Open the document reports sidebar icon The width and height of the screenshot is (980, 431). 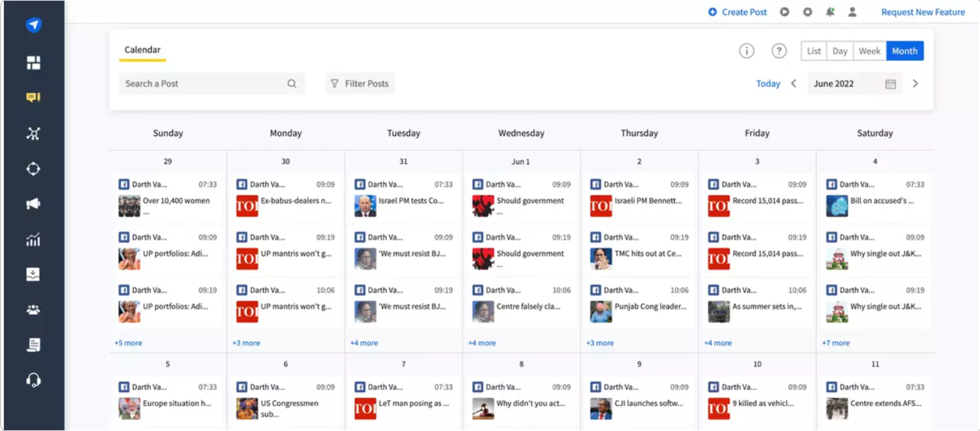pyautogui.click(x=34, y=344)
